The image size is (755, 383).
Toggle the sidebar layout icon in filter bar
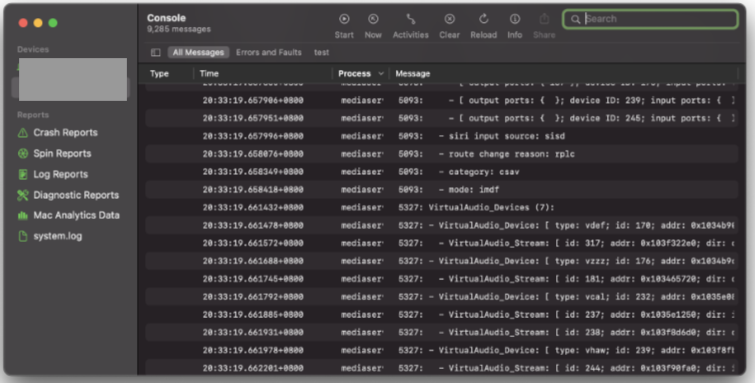pyautogui.click(x=156, y=52)
